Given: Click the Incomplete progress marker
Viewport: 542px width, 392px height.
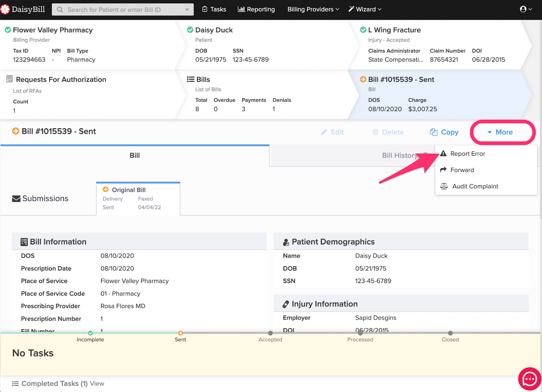Looking at the screenshot, I should click(90, 333).
